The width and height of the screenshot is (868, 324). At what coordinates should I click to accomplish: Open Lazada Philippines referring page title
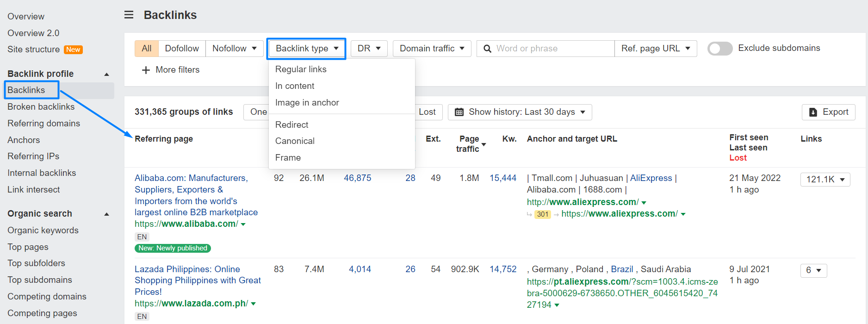click(x=198, y=280)
